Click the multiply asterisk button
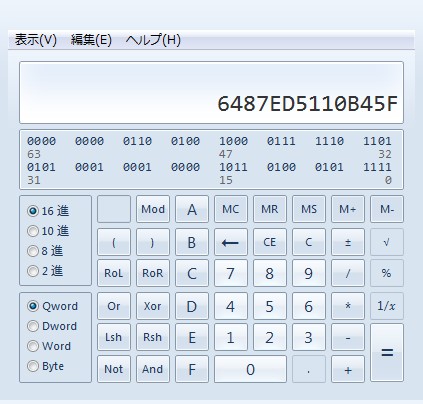 (x=348, y=306)
